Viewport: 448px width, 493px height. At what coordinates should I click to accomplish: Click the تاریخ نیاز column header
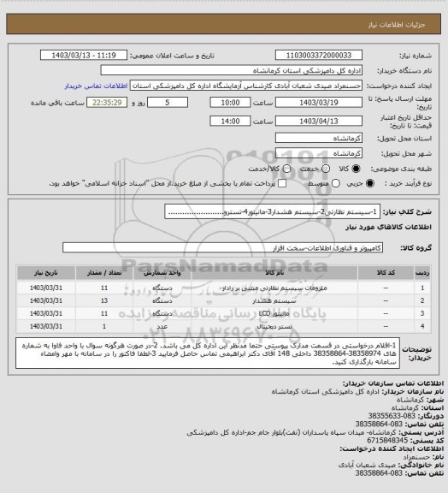coord(46,273)
